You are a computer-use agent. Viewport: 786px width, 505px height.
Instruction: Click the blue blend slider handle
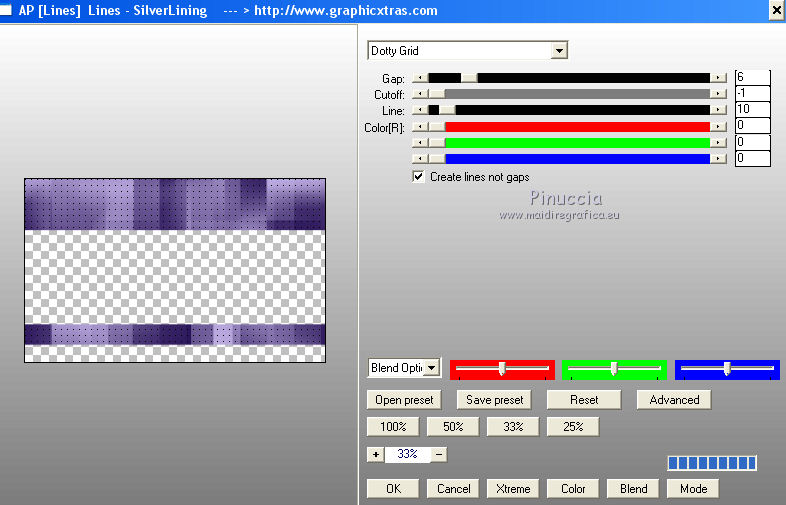(x=727, y=369)
